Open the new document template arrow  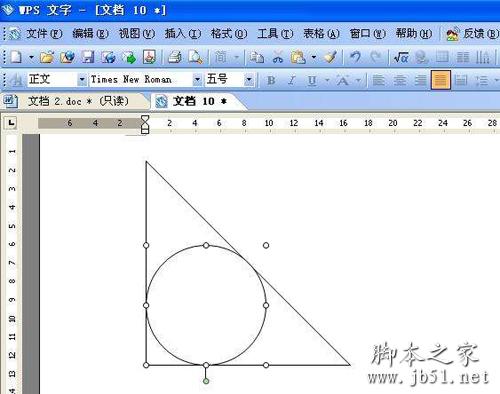tap(31, 57)
